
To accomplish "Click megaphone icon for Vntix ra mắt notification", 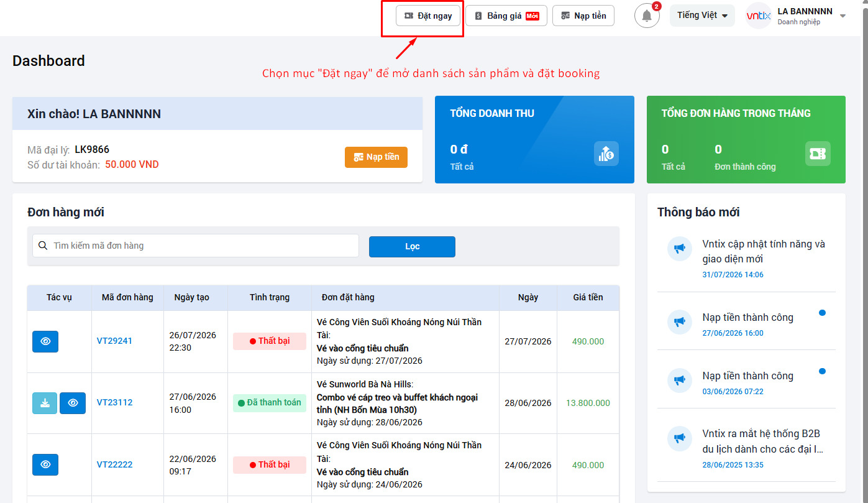I will pyautogui.click(x=680, y=438).
